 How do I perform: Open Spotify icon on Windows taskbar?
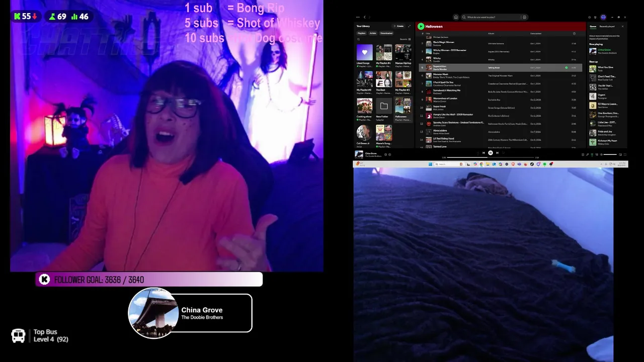(x=544, y=164)
